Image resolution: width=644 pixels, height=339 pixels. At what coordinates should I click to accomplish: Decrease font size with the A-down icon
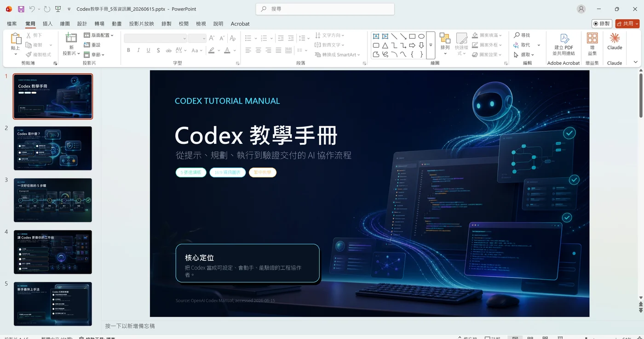coord(221,38)
